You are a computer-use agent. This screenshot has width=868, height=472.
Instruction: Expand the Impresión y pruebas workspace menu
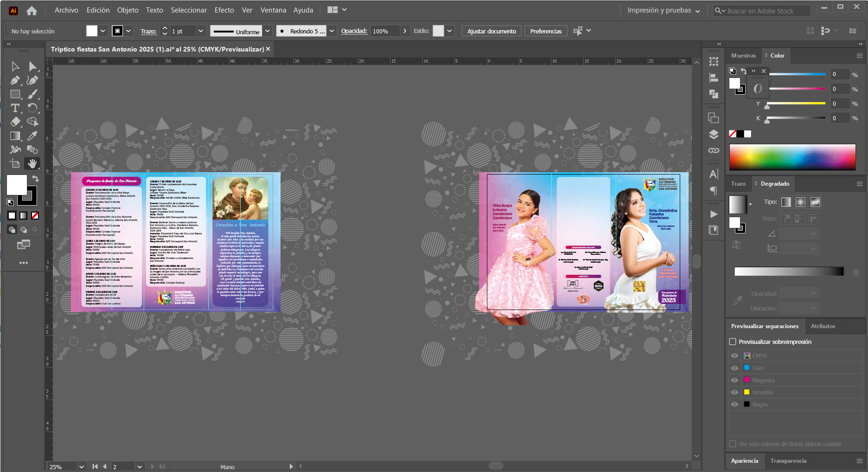click(664, 10)
